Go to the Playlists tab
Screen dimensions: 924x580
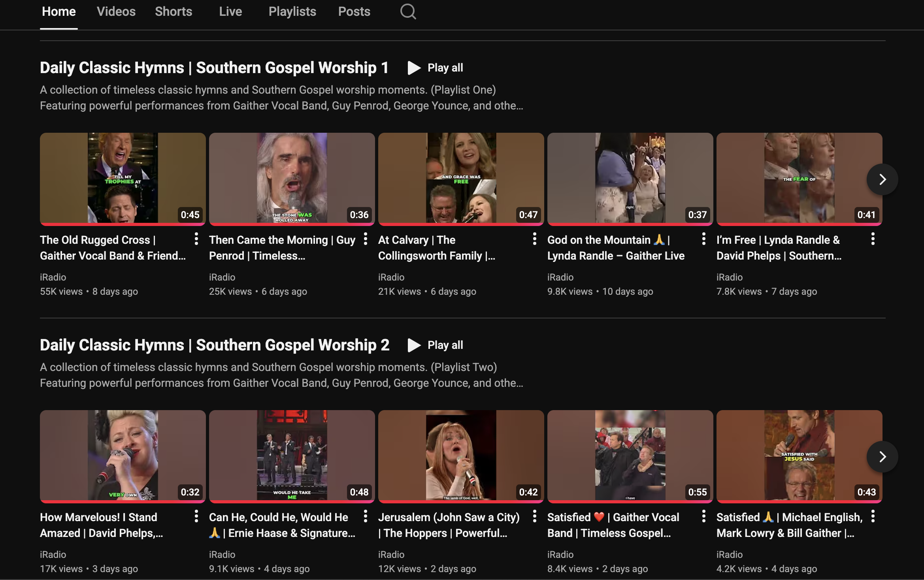pos(292,11)
